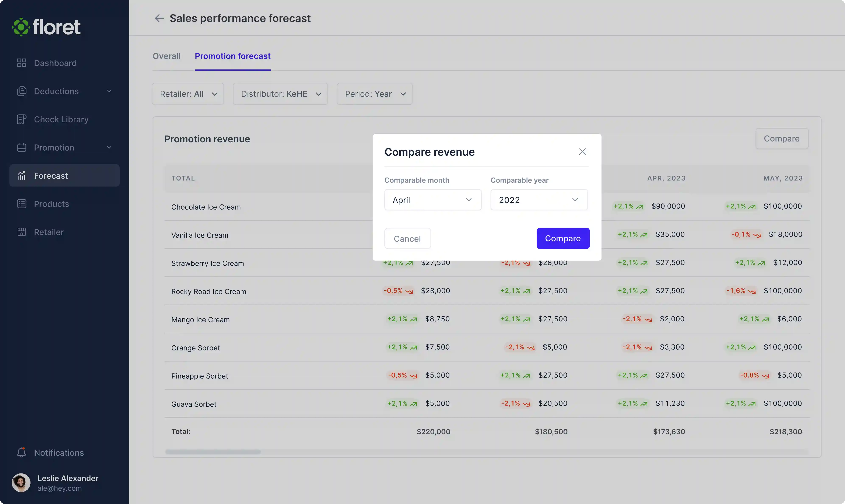Click the TOTAL column header
Screen dimensions: 845x504
(183, 178)
